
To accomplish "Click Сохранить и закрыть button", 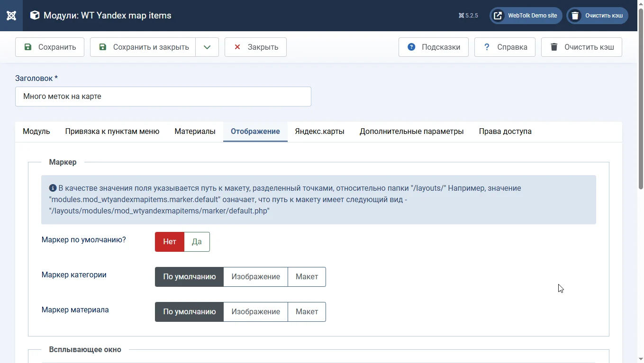I will pyautogui.click(x=143, y=47).
